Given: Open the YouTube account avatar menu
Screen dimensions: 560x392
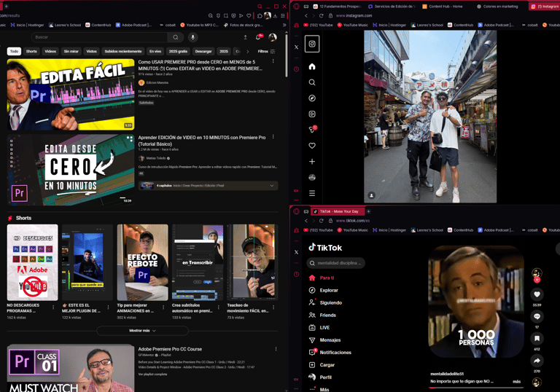Looking at the screenshot, I should 273,37.
